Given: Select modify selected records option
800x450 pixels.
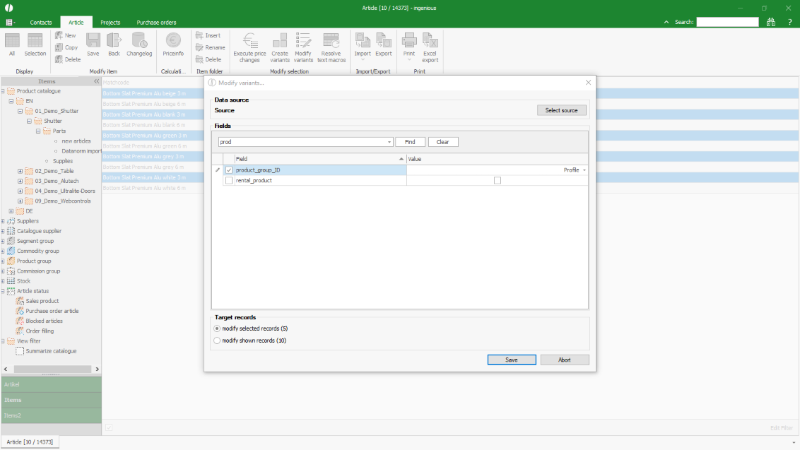Looking at the screenshot, I should [217, 329].
